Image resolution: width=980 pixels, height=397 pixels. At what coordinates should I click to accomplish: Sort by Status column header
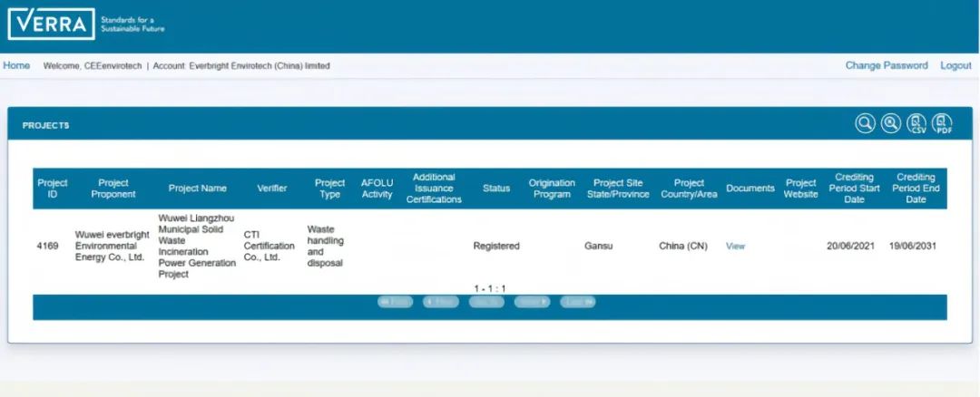[495, 189]
